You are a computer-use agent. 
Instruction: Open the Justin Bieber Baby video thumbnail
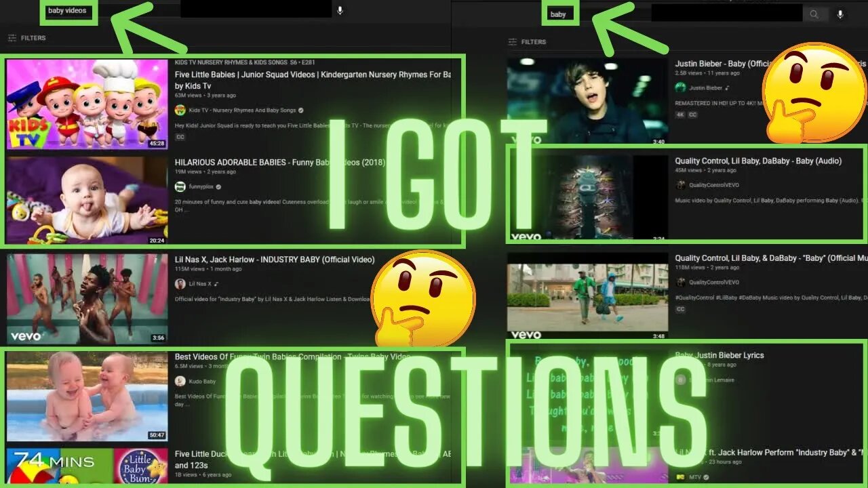pyautogui.click(x=587, y=101)
